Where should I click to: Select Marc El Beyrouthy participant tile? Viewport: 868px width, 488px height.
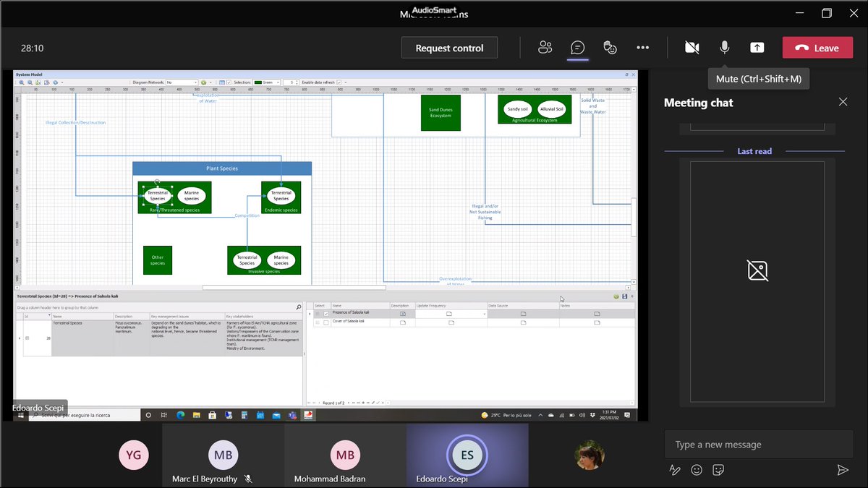click(223, 455)
